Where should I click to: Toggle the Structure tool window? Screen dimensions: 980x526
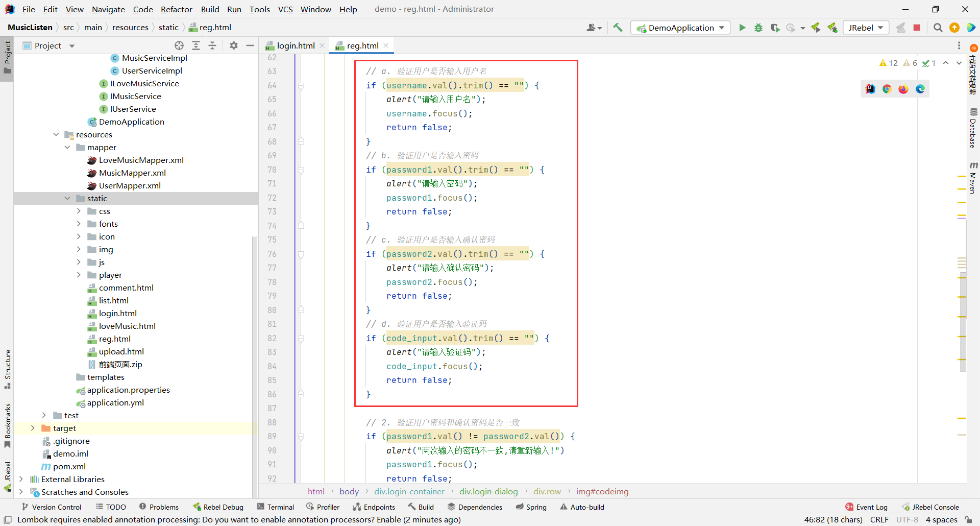tap(7, 369)
